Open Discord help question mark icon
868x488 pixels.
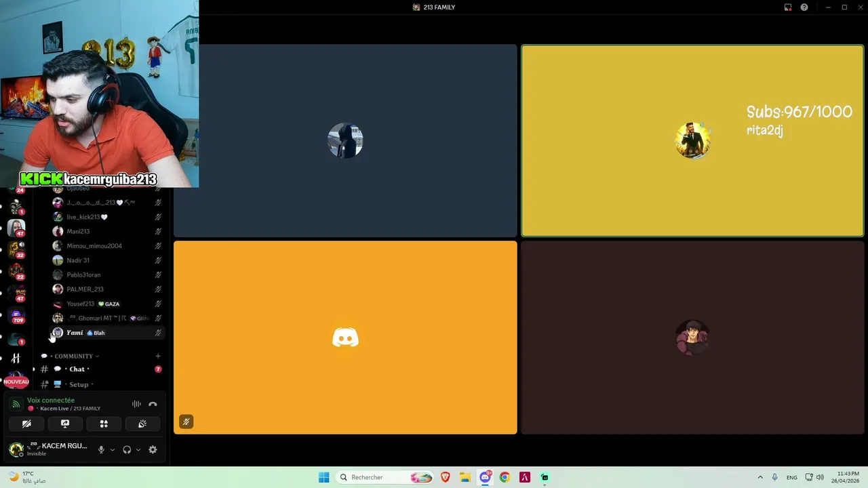[x=804, y=7]
